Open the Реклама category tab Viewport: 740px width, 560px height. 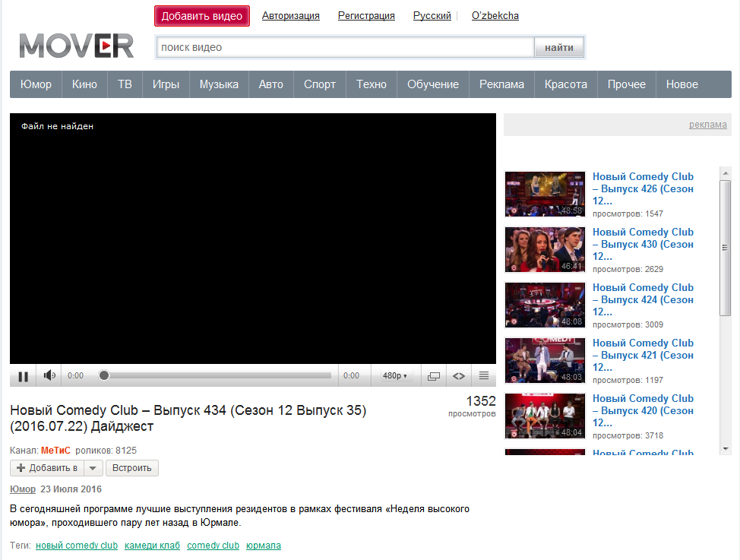(x=501, y=84)
